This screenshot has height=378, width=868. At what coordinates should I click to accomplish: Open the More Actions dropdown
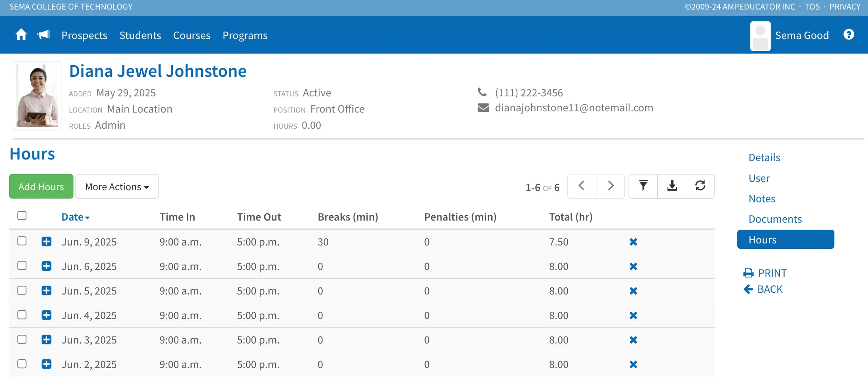click(117, 187)
